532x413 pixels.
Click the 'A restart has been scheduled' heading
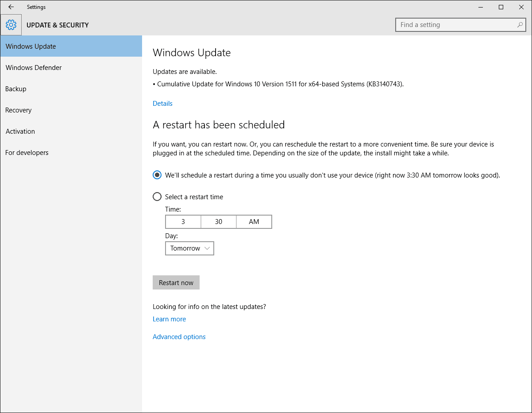click(219, 125)
